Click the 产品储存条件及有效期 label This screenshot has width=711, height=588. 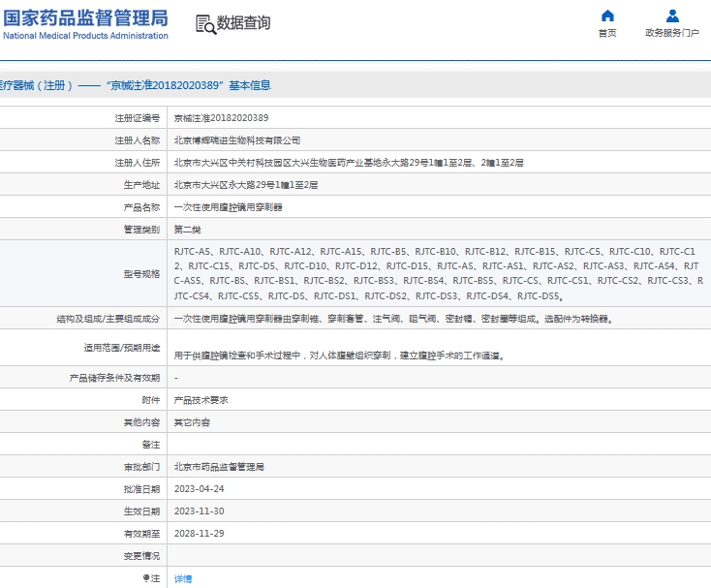[114, 378]
